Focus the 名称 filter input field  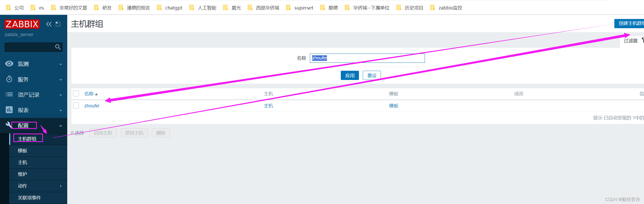point(367,58)
